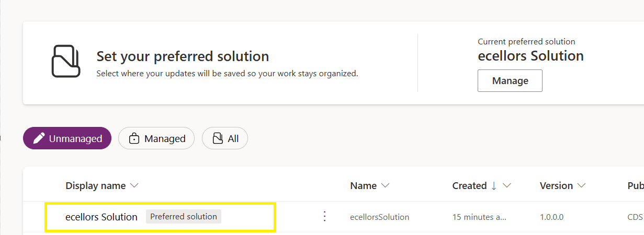Open the Version column dropdown chevron
This screenshot has height=235, width=644.
(581, 186)
